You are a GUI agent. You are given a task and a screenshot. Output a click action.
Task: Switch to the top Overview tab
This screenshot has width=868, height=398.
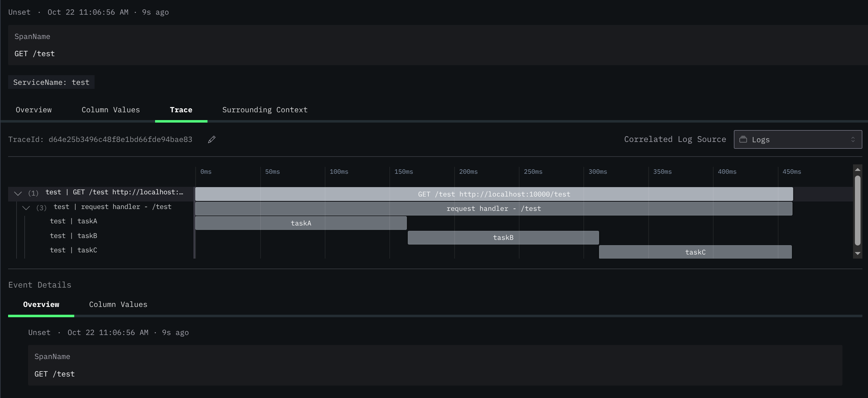(34, 110)
